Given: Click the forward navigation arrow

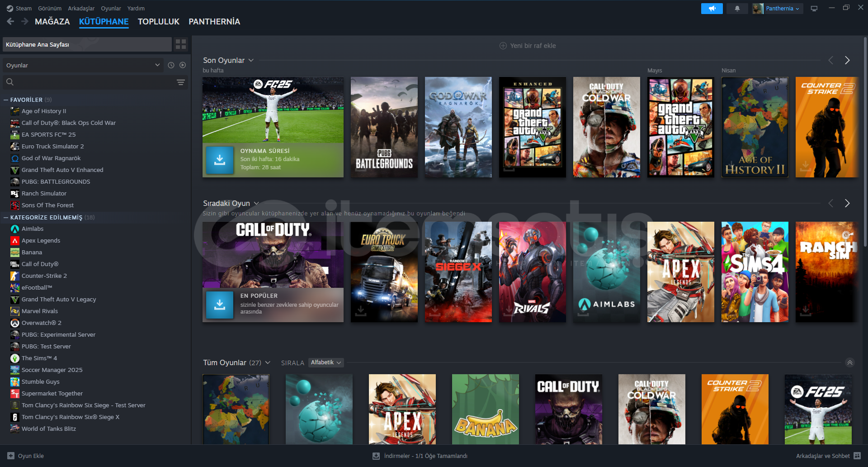Looking at the screenshot, I should click(x=25, y=21).
